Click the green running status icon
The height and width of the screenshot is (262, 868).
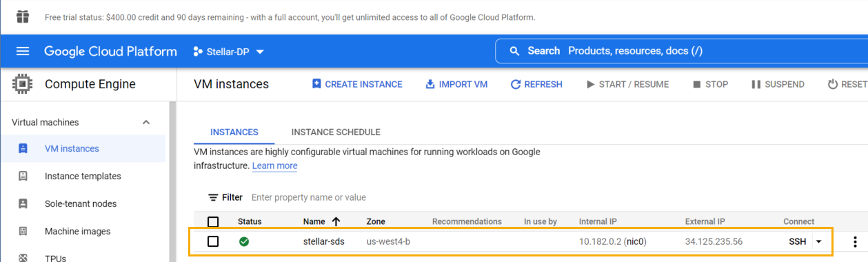click(244, 242)
